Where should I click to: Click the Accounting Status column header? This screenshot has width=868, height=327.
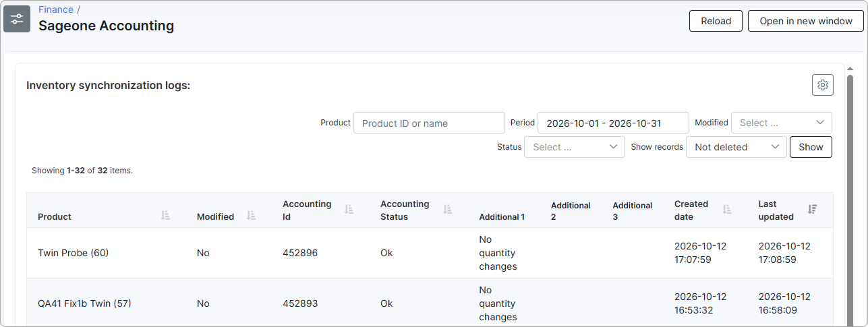click(x=405, y=210)
